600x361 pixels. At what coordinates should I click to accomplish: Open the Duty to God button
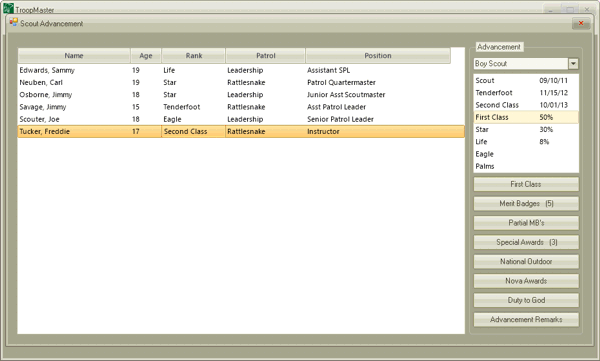pyautogui.click(x=526, y=300)
